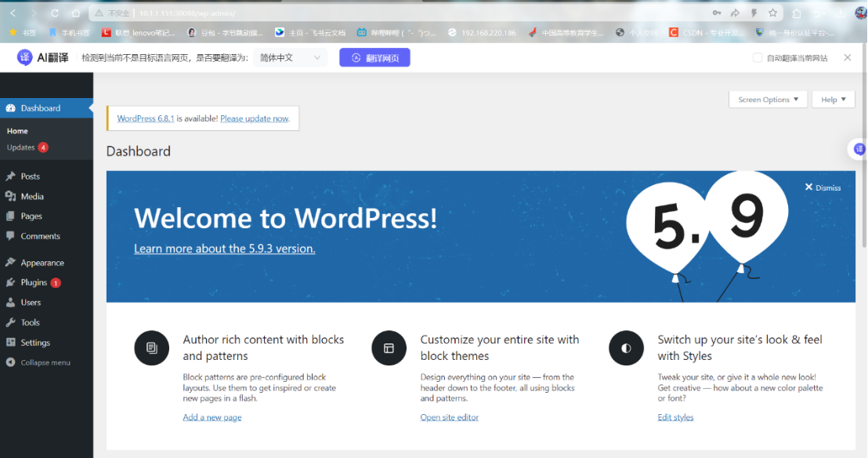This screenshot has height=458, width=868.
Task: Click the Posts pushpin icon
Action: tap(10, 176)
